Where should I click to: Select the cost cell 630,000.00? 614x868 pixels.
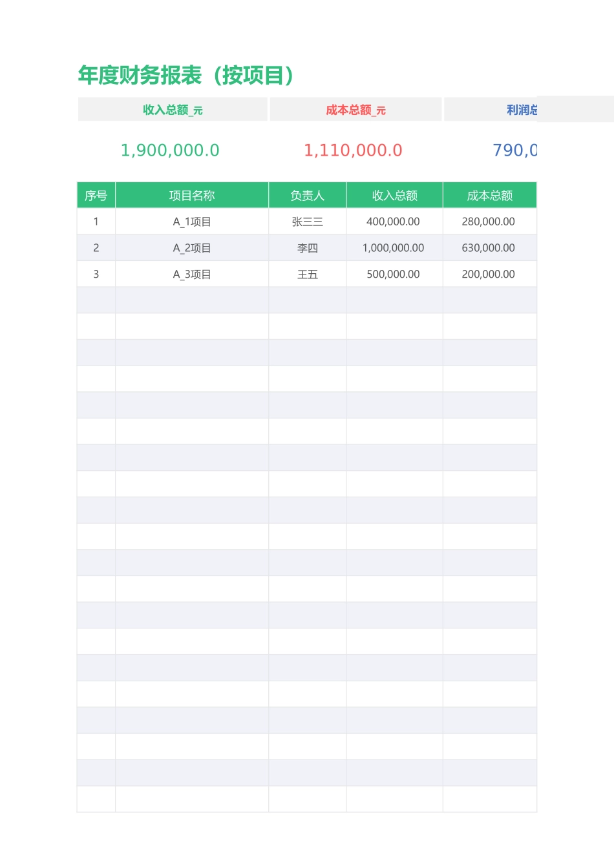488,248
